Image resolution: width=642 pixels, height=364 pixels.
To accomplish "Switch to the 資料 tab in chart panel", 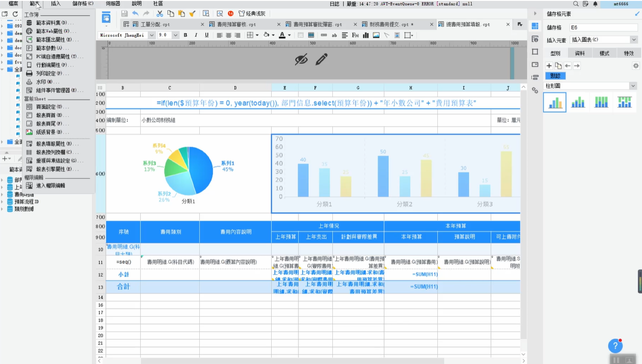I will tap(580, 53).
